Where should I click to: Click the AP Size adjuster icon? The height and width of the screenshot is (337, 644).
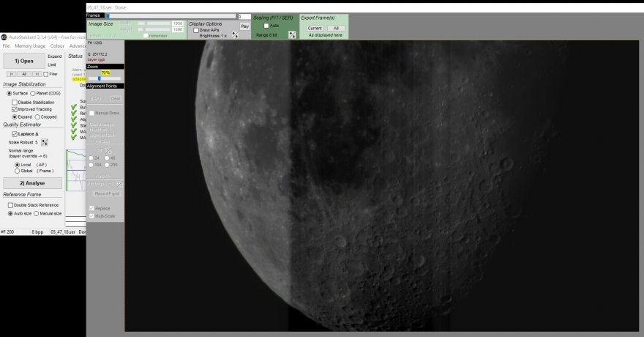108,150
